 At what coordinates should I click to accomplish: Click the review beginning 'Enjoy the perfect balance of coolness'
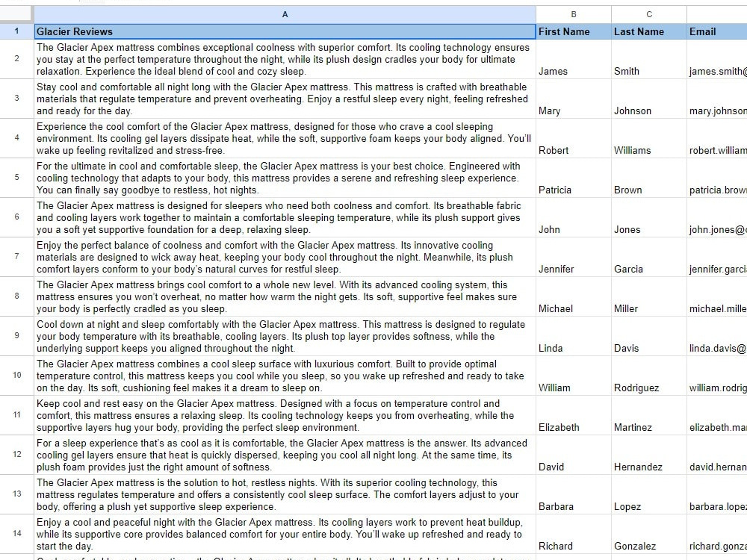coord(285,257)
